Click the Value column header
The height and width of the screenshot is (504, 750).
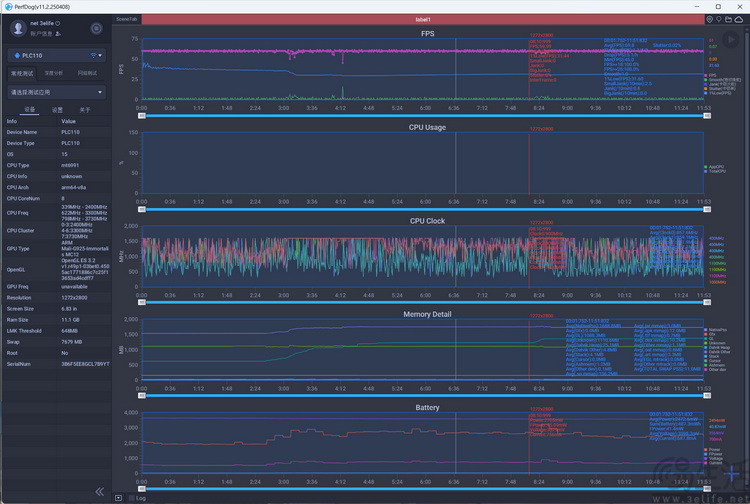pyautogui.click(x=68, y=121)
